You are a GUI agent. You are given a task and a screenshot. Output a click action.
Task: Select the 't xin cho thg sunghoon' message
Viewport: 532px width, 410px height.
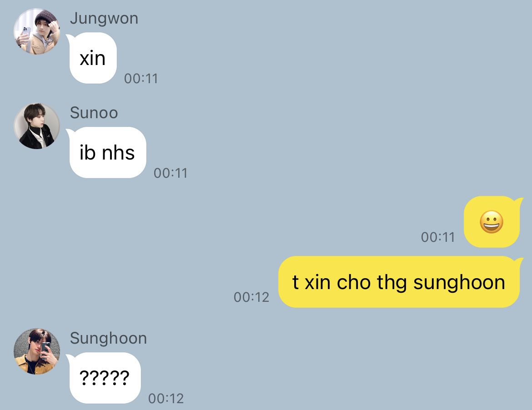[x=400, y=282]
